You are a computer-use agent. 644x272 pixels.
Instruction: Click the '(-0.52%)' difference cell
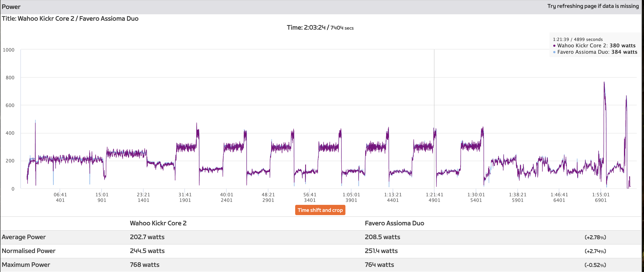point(595,265)
